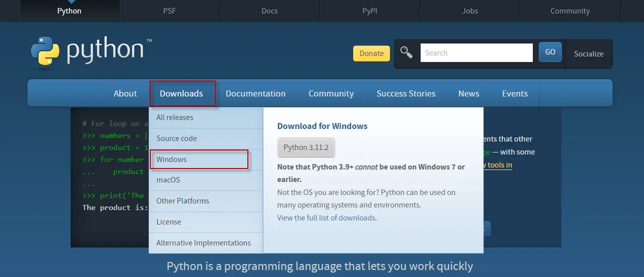644x277 pixels.
Task: Open View the full list of downloads link
Action: point(326,218)
